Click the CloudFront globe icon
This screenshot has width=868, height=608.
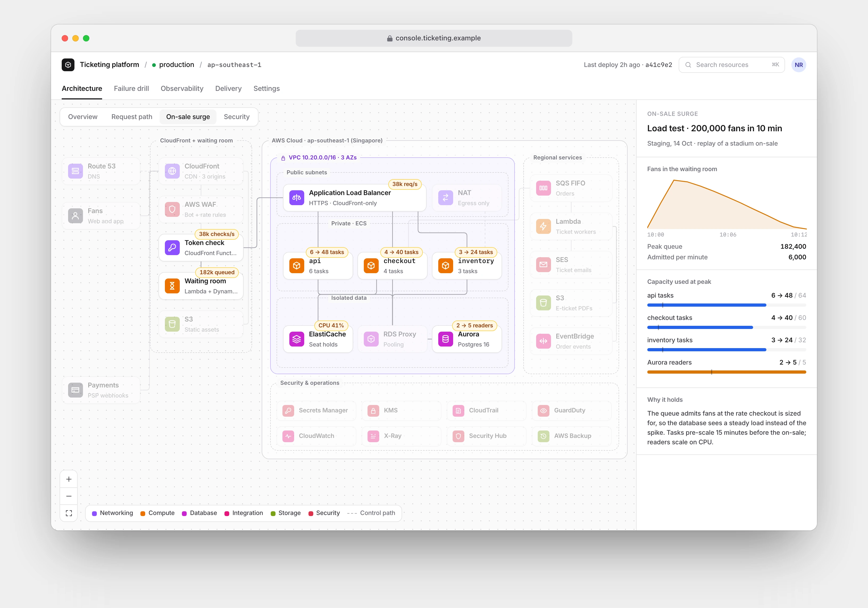pos(172,171)
